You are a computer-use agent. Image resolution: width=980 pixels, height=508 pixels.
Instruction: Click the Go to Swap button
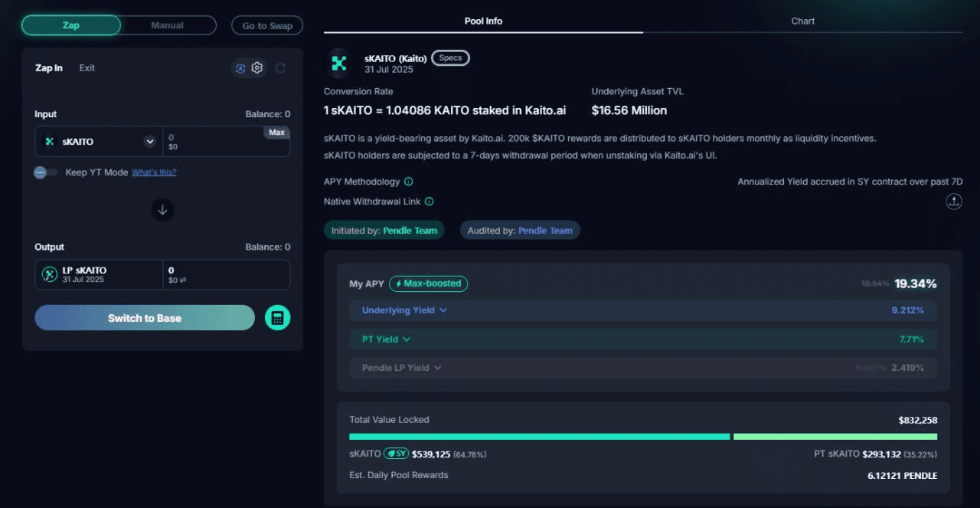(x=267, y=25)
